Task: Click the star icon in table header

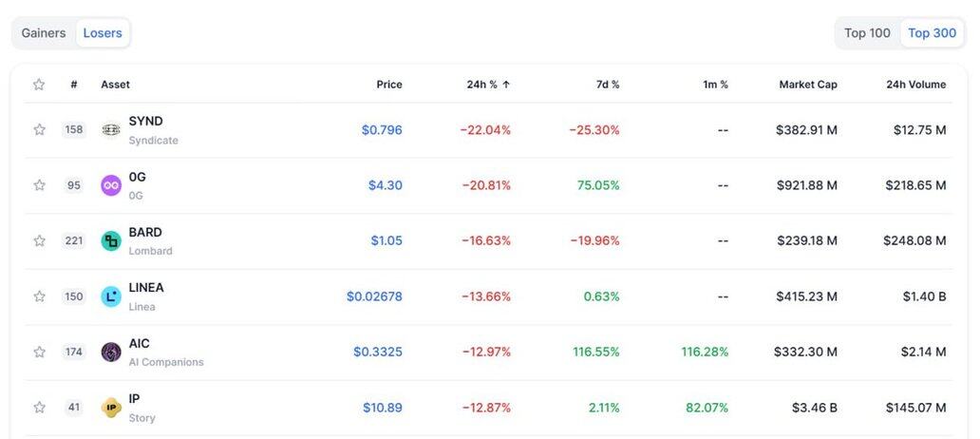Action: point(39,85)
